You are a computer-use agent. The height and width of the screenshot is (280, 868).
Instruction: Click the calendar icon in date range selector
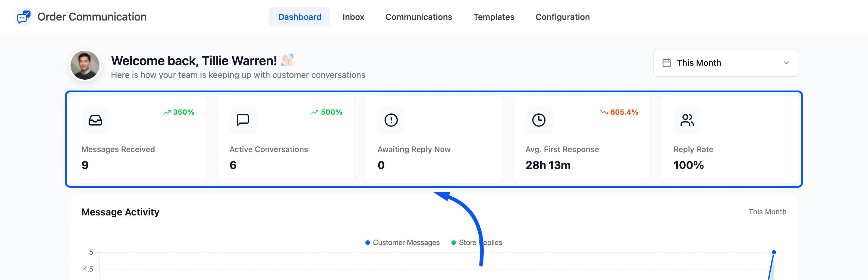pyautogui.click(x=666, y=63)
